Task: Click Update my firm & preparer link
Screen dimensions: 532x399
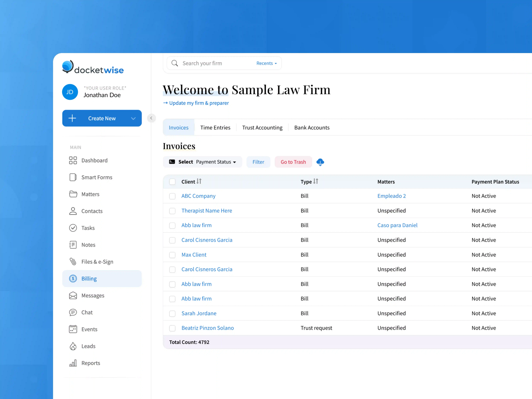Action: click(x=199, y=103)
